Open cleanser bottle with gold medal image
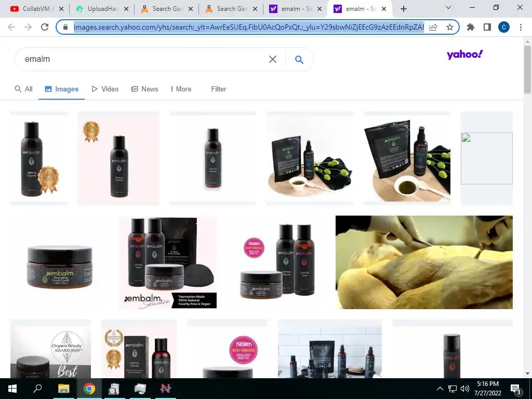532x399 pixels. coord(39,158)
